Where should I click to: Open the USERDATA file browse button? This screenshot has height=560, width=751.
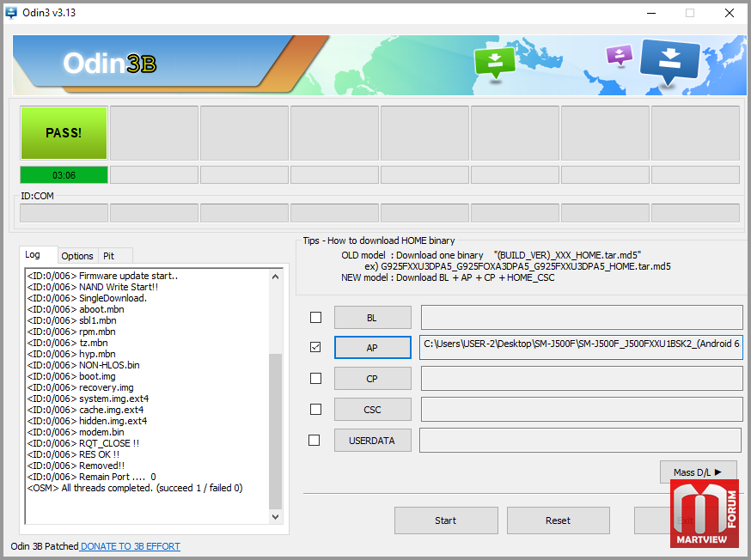click(373, 441)
